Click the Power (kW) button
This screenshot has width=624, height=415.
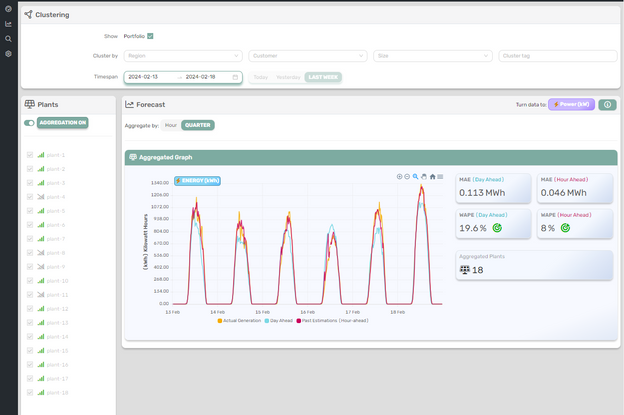[571, 105]
